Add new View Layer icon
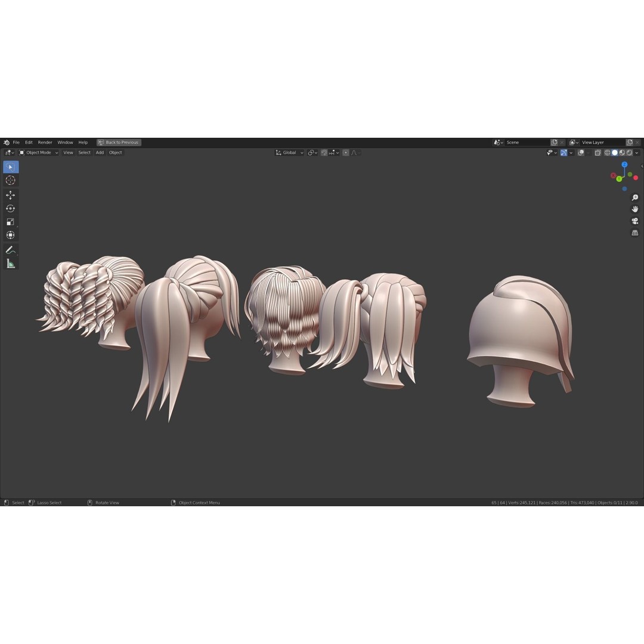 pos(630,143)
